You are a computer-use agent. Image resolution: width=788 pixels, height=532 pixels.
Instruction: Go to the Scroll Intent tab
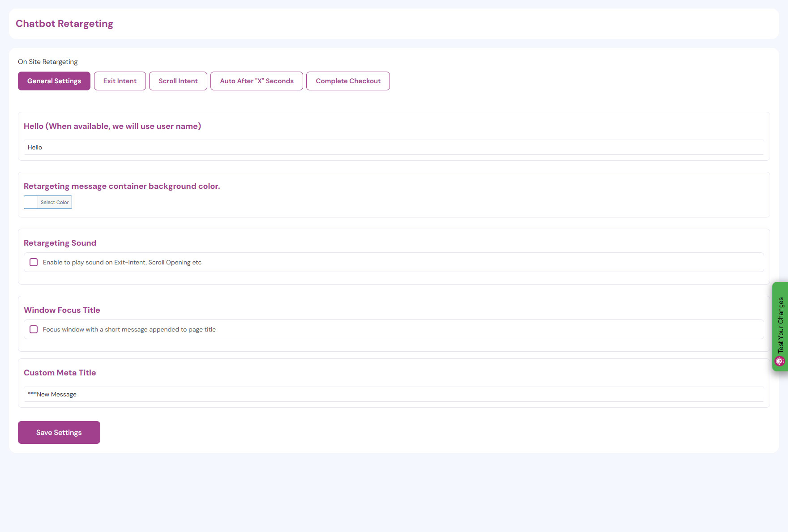(178, 81)
